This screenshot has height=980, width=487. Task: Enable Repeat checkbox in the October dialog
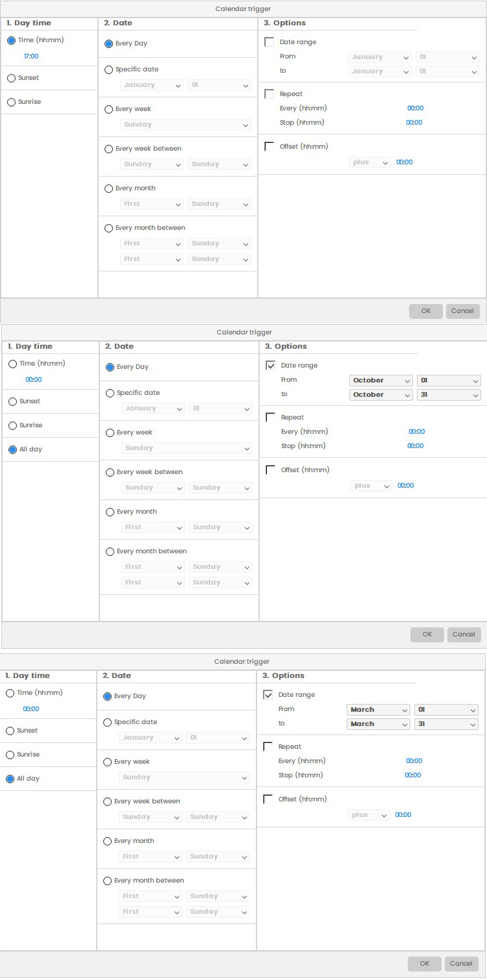pyautogui.click(x=271, y=418)
